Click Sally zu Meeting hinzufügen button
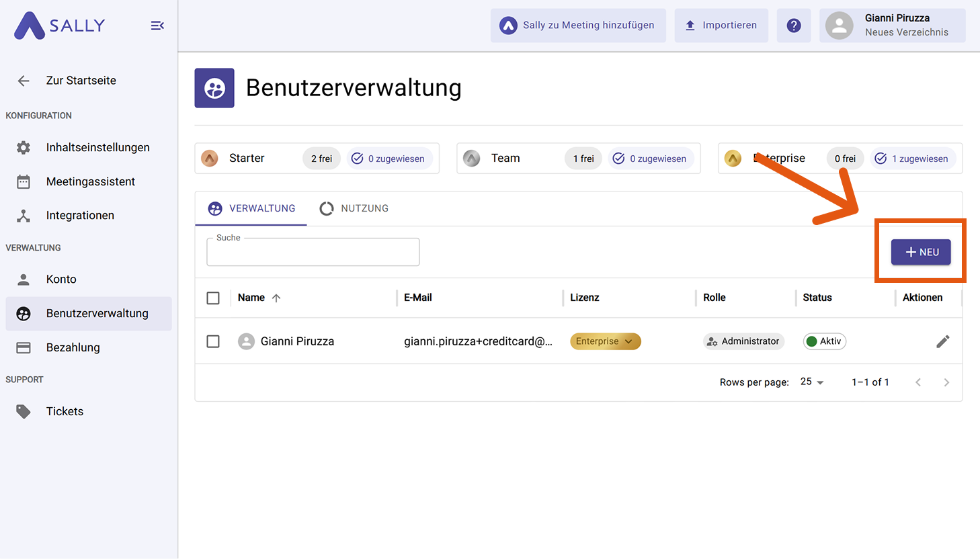The image size is (980, 559). [x=578, y=26]
